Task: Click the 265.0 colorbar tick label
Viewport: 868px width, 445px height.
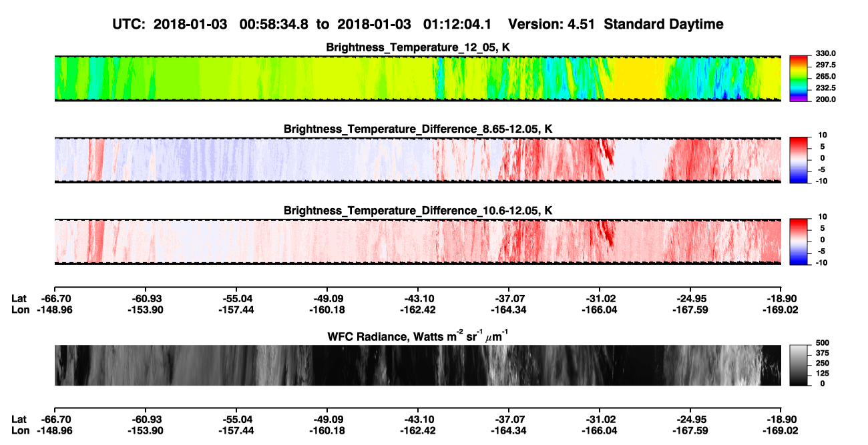Action: [825, 76]
